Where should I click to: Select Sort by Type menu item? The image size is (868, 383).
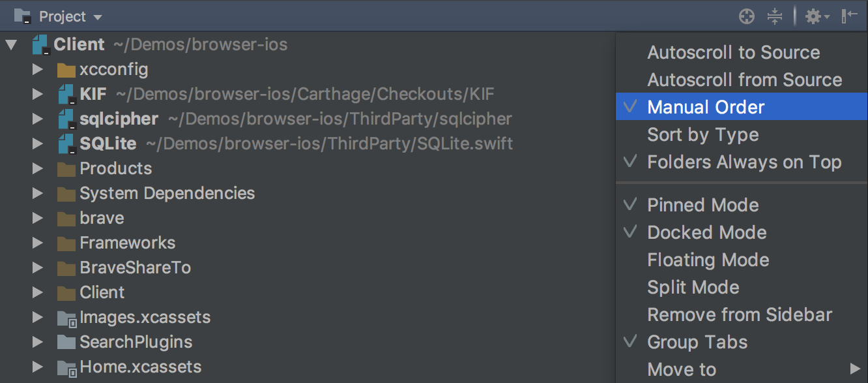point(702,135)
